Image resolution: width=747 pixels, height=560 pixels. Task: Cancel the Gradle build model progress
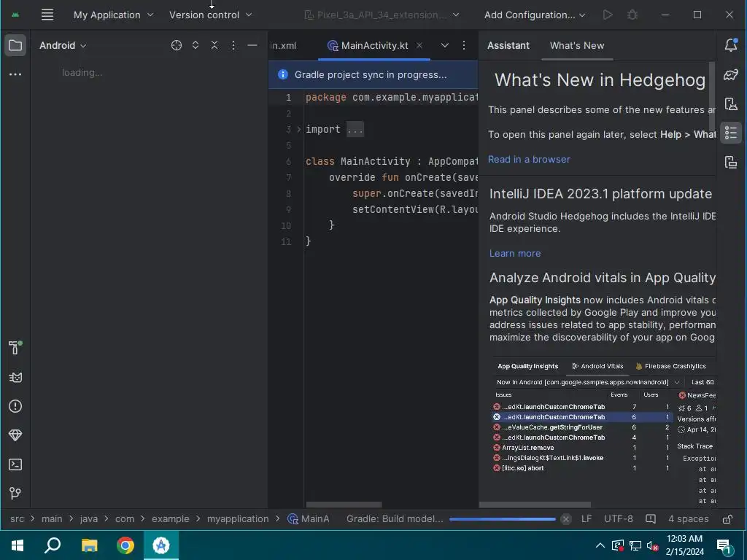point(565,519)
